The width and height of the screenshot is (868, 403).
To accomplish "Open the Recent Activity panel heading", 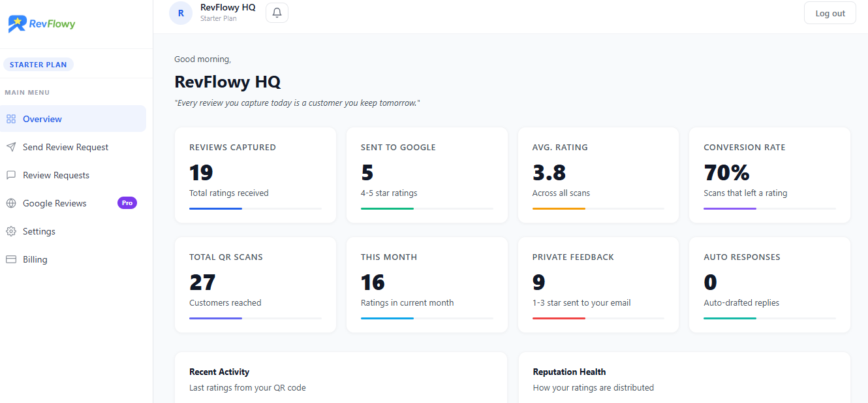I will 219,372.
